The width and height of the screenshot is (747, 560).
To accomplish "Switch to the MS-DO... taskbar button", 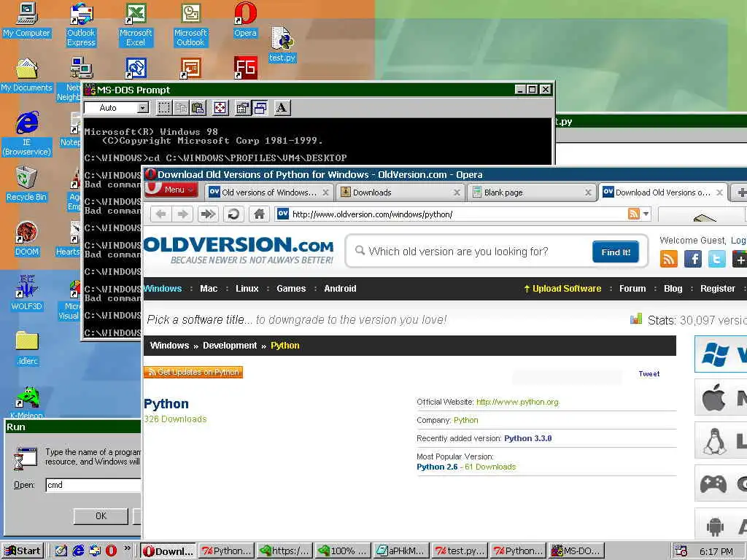I will (576, 551).
